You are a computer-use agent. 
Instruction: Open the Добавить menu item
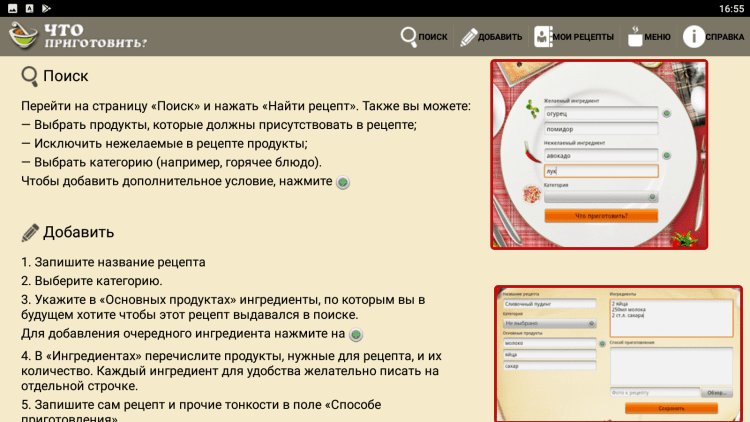[500, 37]
